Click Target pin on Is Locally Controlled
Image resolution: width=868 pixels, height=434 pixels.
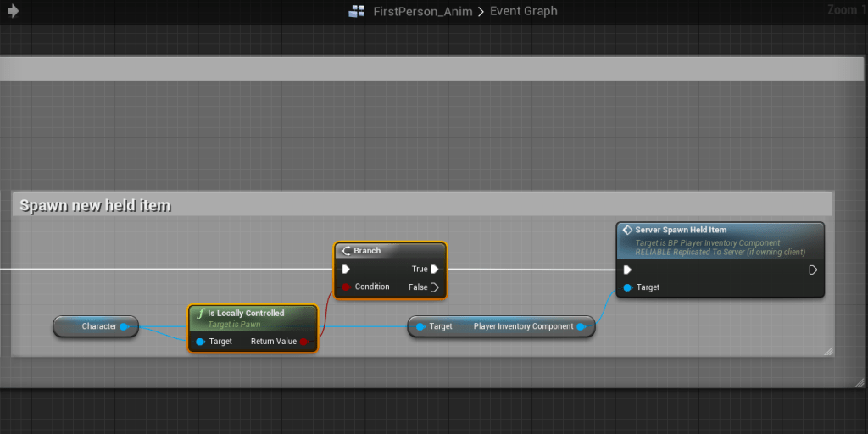(200, 342)
